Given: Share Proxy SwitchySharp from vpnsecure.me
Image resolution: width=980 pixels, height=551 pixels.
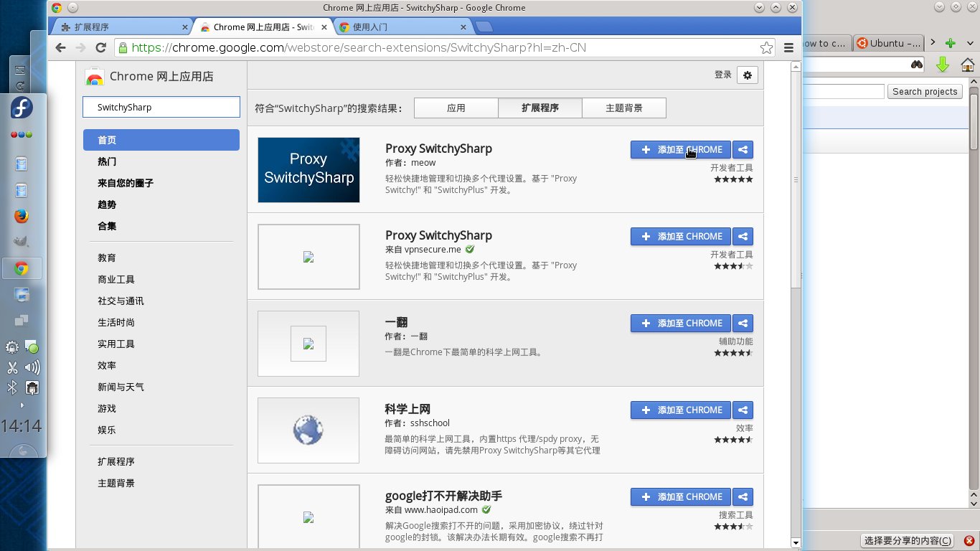Looking at the screenshot, I should pos(743,236).
